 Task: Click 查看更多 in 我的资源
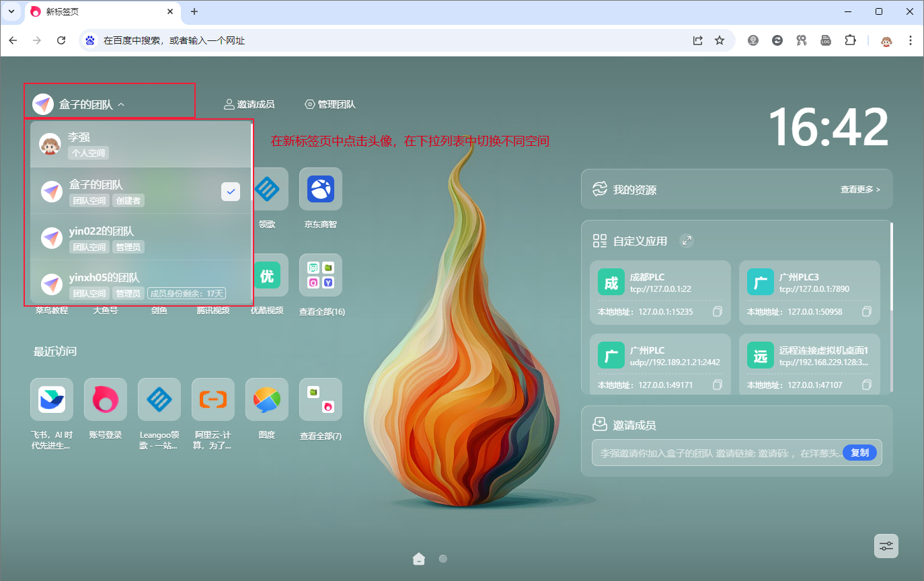[860, 190]
